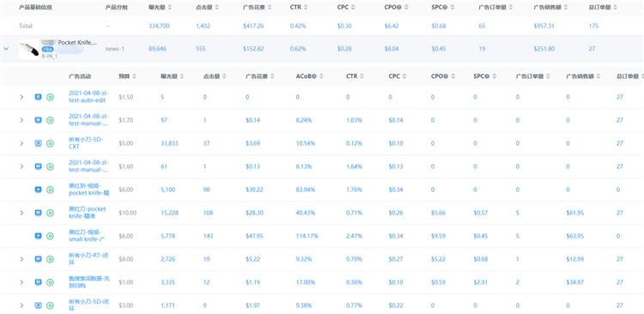Click video ad icon for the pocket knife video campaign
This screenshot has width=644, height=314.
point(38,190)
